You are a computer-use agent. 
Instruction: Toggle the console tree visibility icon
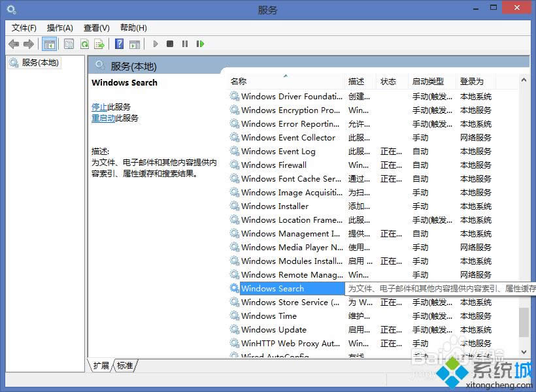50,44
